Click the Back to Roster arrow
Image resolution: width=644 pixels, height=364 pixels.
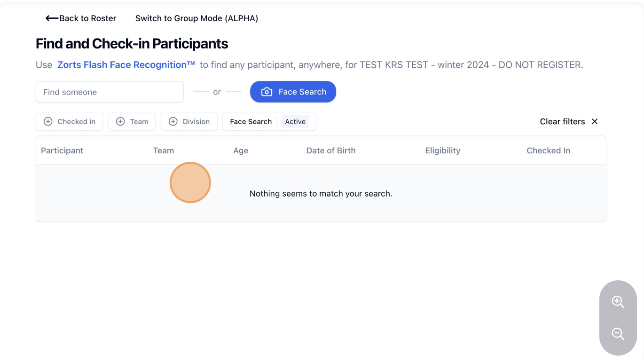pos(52,18)
